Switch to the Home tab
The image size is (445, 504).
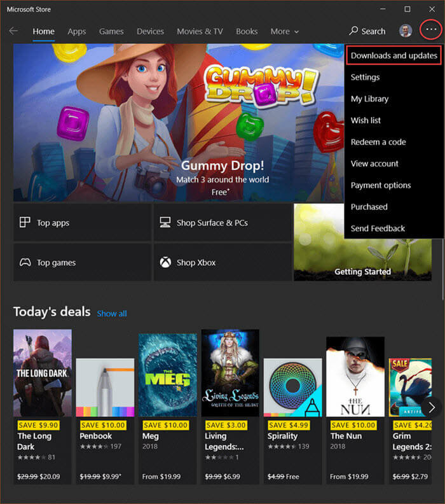(x=44, y=32)
